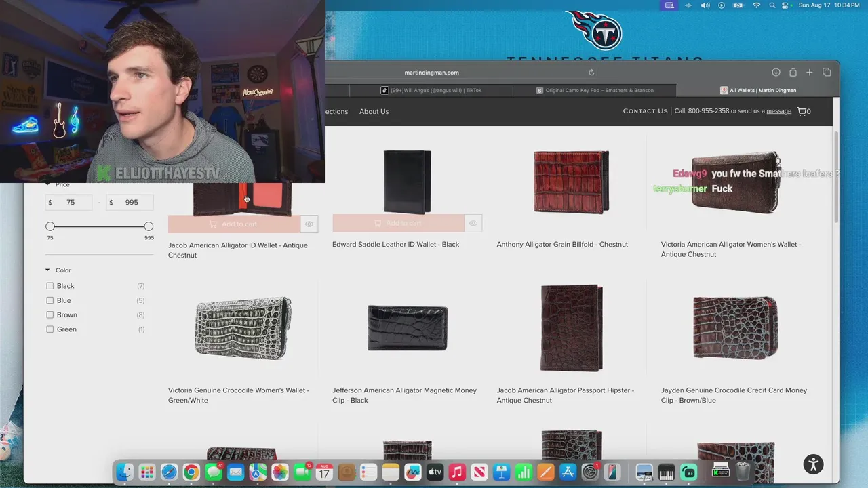Open Mail in the dock
The image size is (868, 488).
[235, 472]
